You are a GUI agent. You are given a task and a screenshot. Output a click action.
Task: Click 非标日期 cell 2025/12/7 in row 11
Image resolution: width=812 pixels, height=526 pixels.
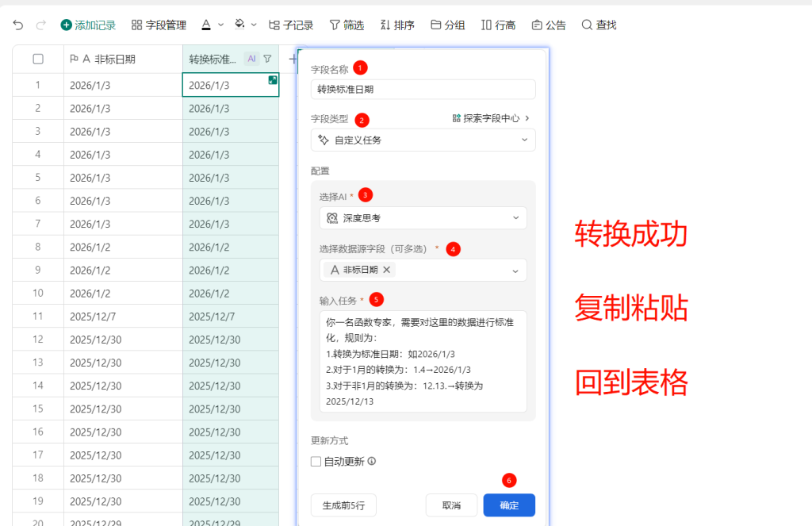[x=123, y=316]
